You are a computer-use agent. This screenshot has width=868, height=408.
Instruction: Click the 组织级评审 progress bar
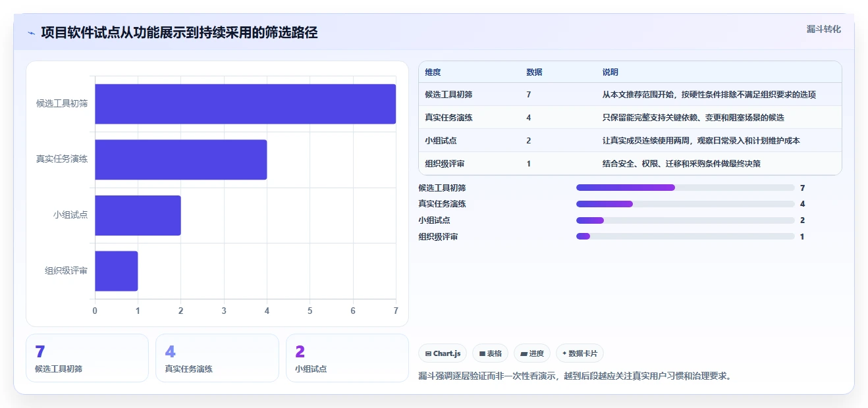pos(685,237)
